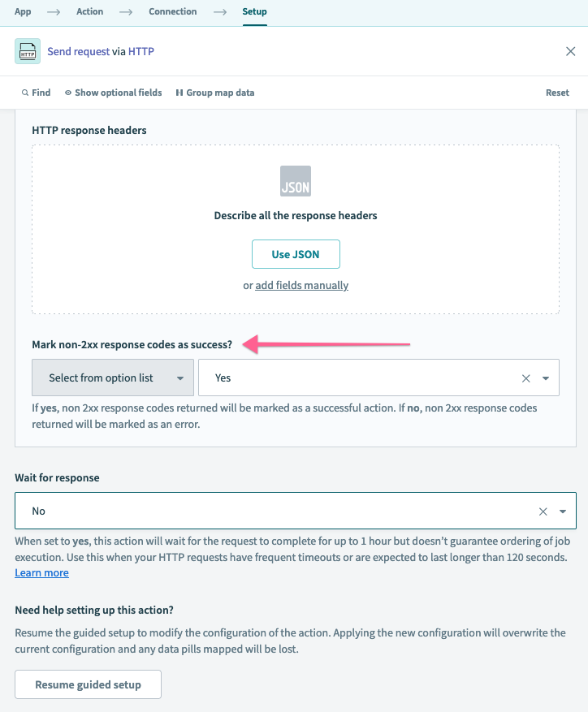Open the Select from option list dropdown
588x712 pixels.
tap(113, 378)
